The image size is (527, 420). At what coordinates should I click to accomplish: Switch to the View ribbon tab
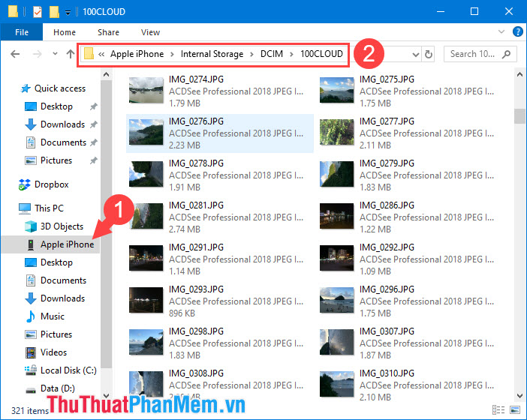[150, 32]
